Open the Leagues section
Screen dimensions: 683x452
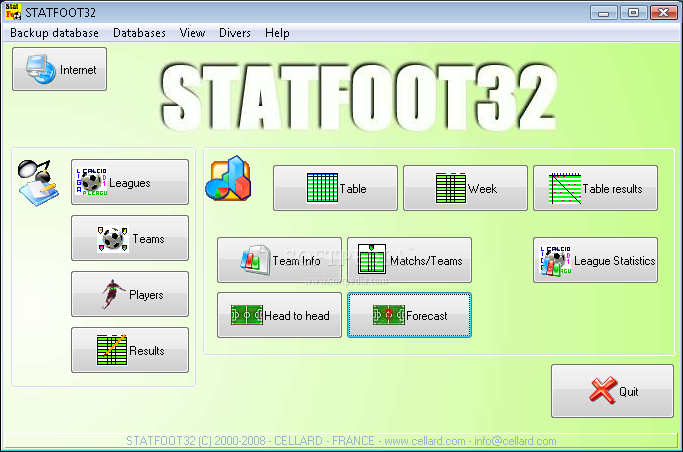[x=130, y=182]
